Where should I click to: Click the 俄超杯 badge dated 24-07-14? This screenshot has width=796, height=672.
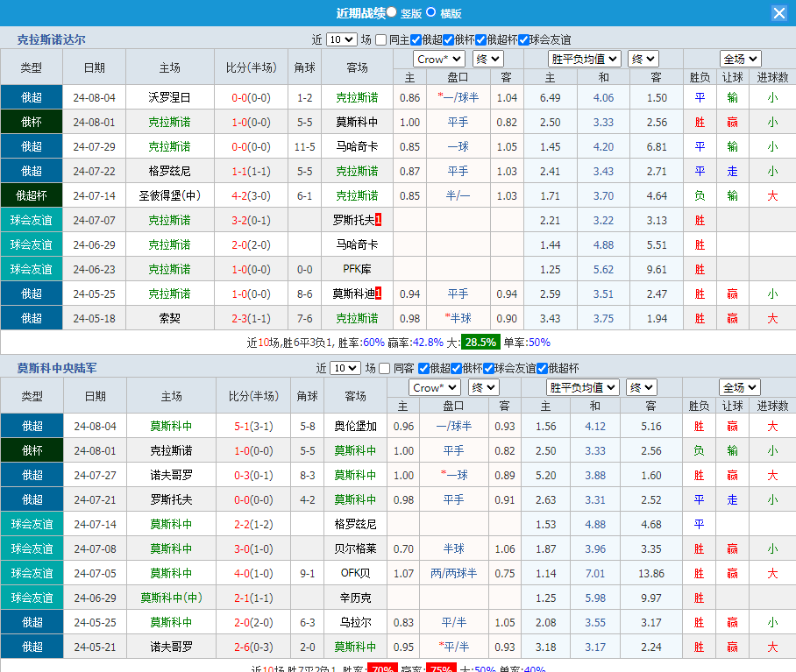31,195
